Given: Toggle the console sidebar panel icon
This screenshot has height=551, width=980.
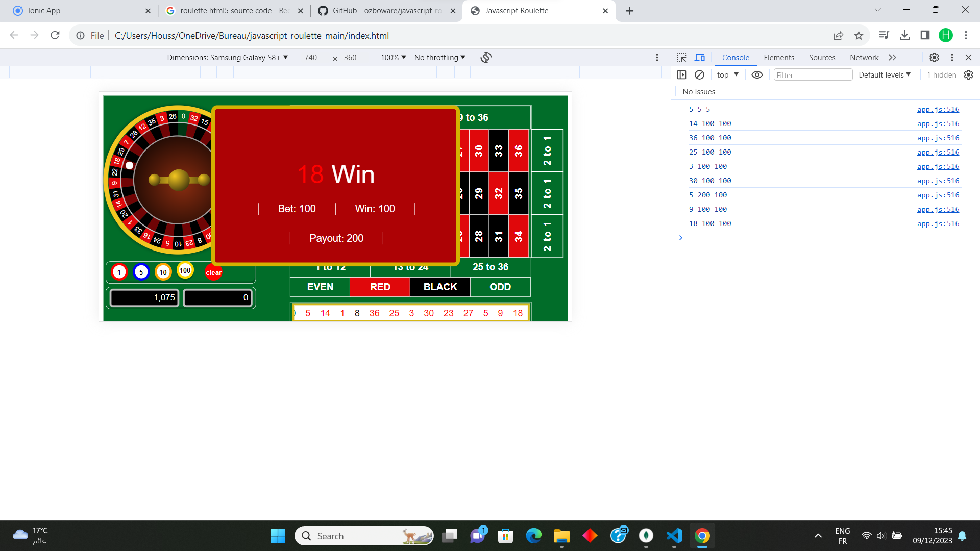Looking at the screenshot, I should tap(681, 75).
